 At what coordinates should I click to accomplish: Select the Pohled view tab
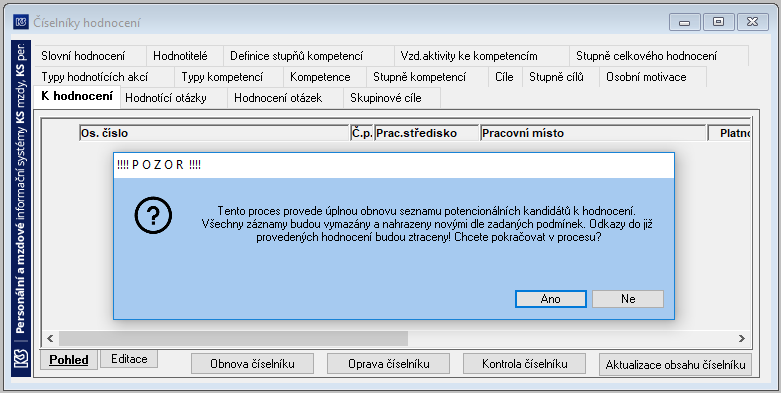[x=69, y=360]
